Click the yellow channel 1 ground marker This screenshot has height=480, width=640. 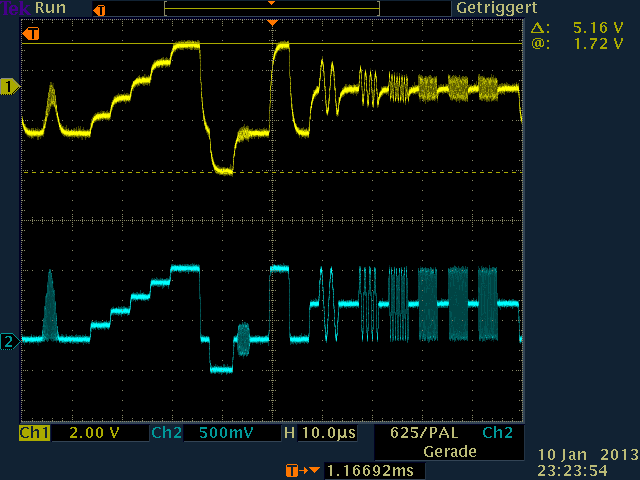click(10, 88)
